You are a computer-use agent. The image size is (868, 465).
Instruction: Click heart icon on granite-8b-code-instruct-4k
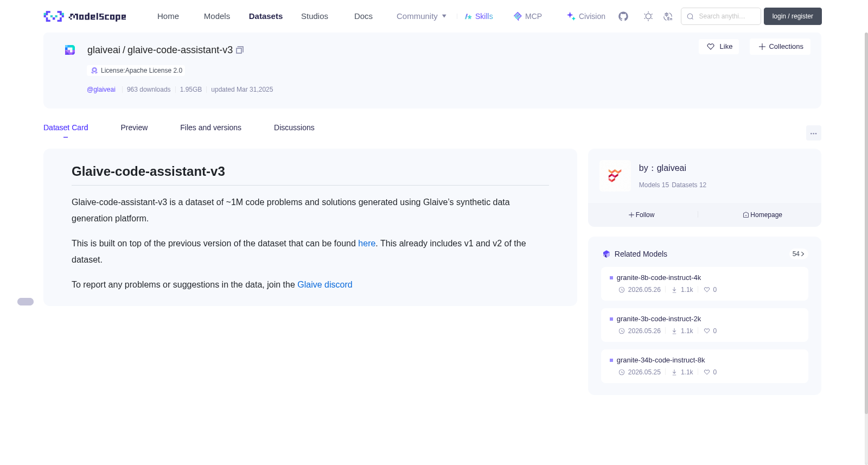(x=707, y=290)
